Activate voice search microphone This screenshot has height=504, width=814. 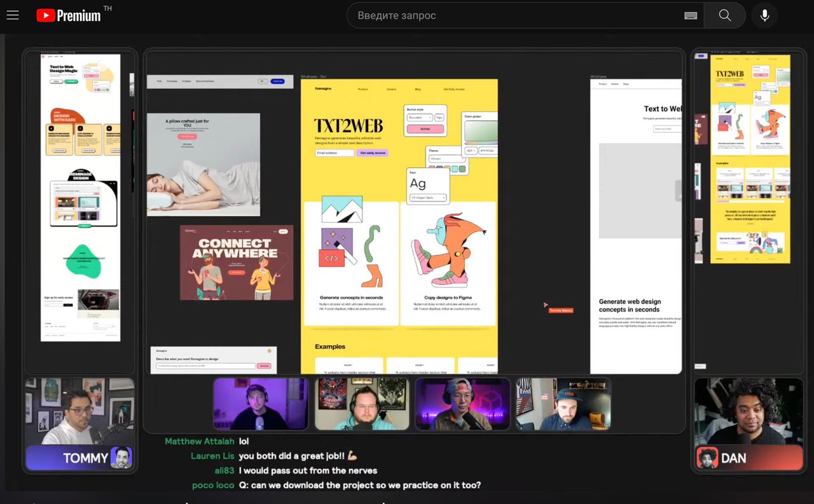click(764, 16)
